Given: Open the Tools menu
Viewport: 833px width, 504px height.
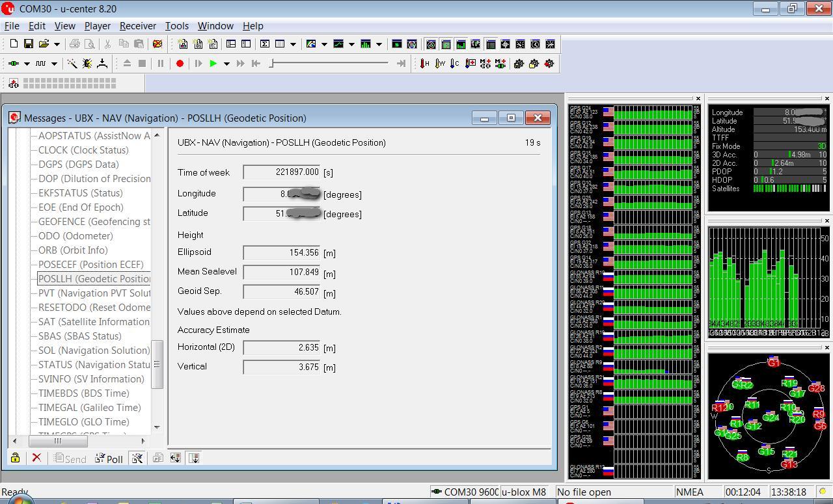Looking at the screenshot, I should click(176, 26).
